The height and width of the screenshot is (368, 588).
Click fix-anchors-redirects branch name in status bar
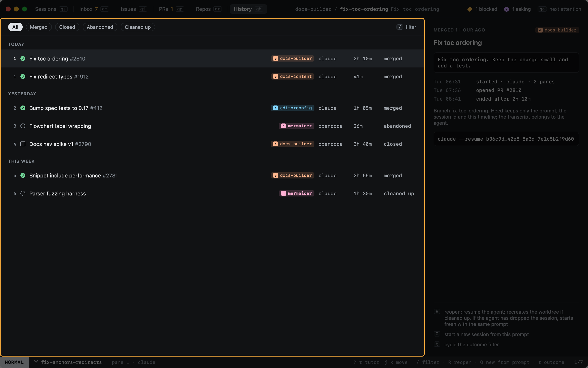pyautogui.click(x=71, y=362)
